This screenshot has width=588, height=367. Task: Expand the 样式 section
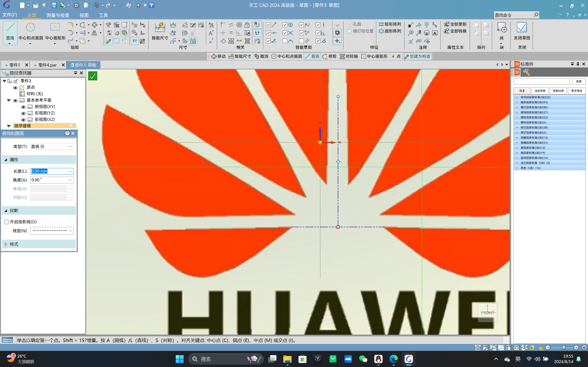(6, 244)
